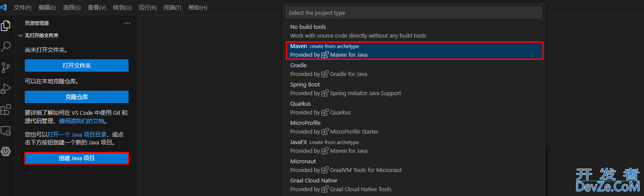
Task: Click extension icon beside Spring Initializr Java Support
Action: tap(325, 93)
